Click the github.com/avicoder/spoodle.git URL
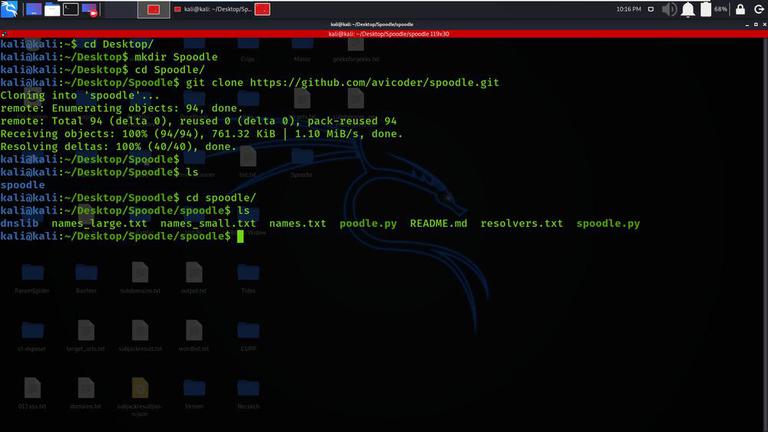Viewport: 768px width, 432px height. [x=375, y=82]
